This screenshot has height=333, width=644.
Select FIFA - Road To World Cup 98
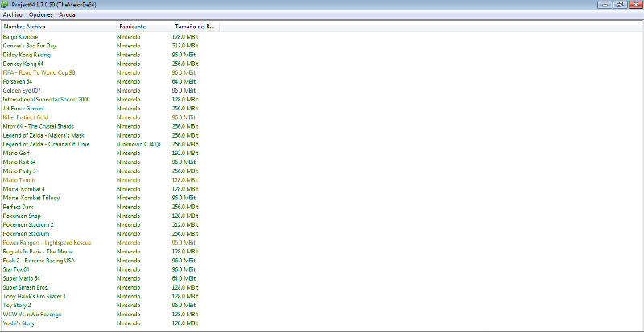coord(39,72)
